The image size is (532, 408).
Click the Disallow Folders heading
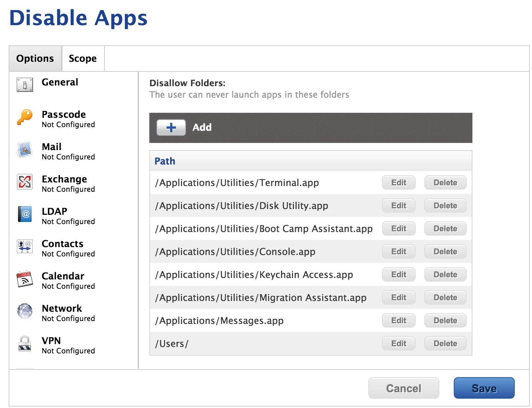[187, 83]
